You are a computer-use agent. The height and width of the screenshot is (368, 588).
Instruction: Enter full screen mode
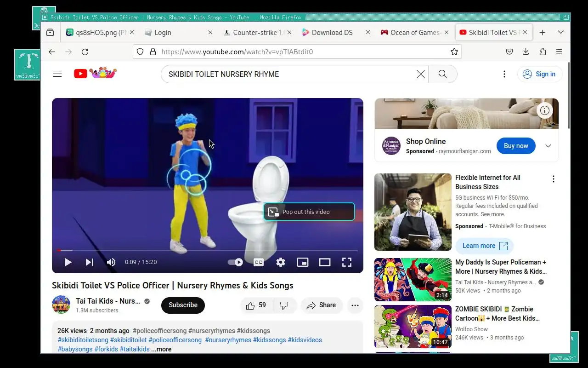[x=347, y=262]
